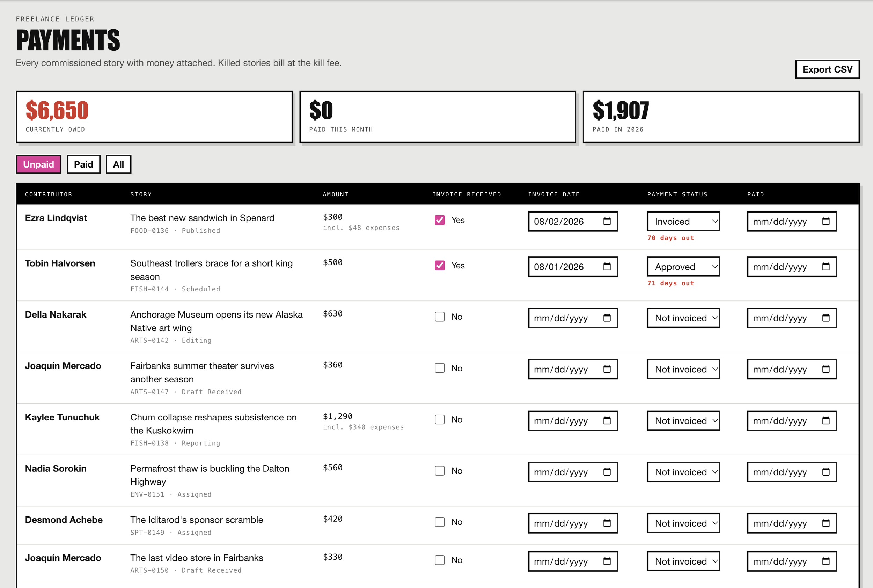Click contributor name Nadia Sorokin
Screen dimensions: 873x588
pyautogui.click(x=56, y=468)
